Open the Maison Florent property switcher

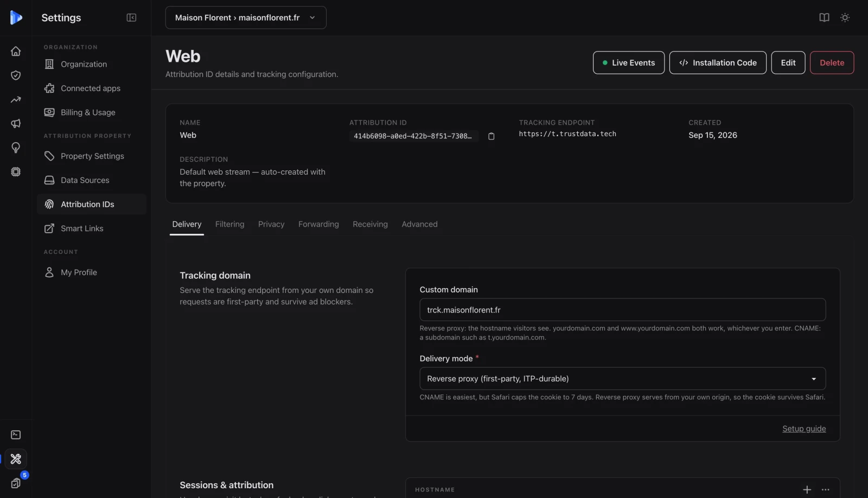pos(246,17)
